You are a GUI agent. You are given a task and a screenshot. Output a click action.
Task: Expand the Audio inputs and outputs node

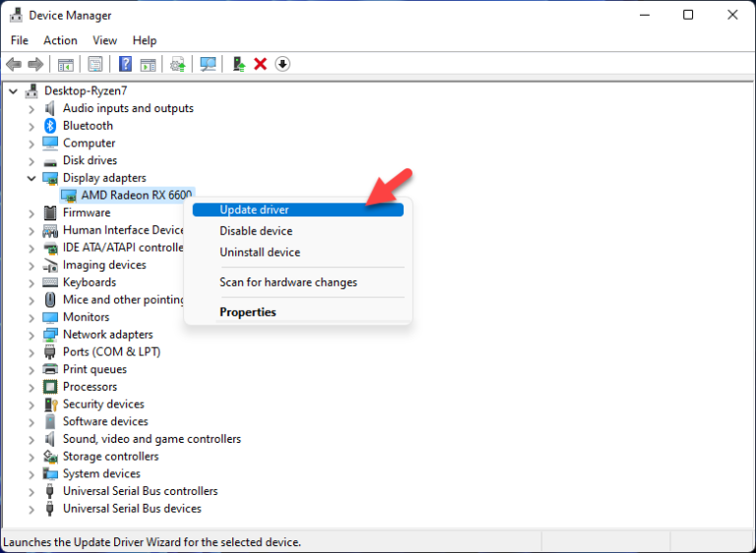31,109
